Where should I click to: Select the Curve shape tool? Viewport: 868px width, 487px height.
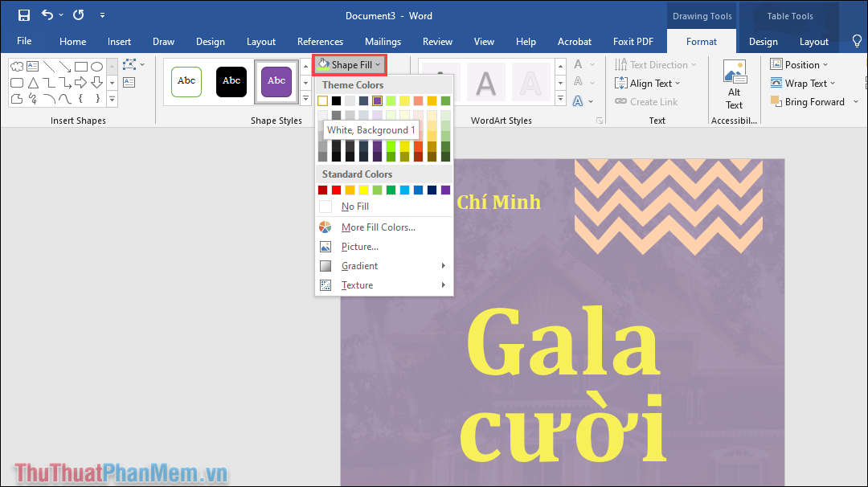pyautogui.click(x=65, y=97)
